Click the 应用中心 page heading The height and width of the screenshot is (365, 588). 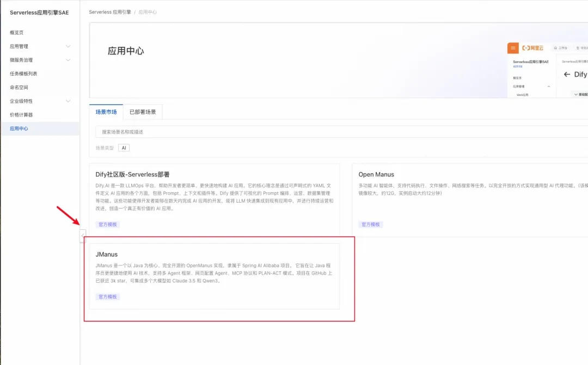pos(126,51)
